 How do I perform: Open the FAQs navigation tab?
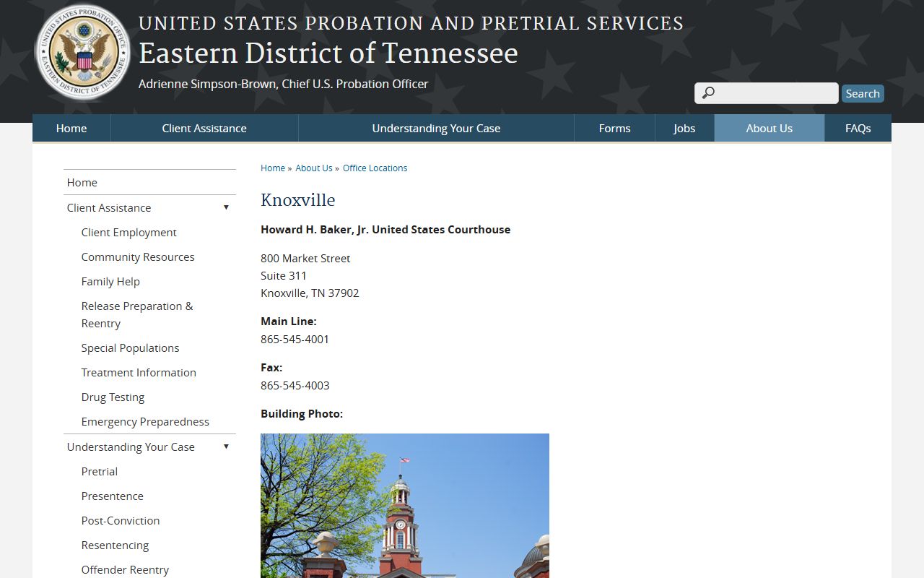858,128
